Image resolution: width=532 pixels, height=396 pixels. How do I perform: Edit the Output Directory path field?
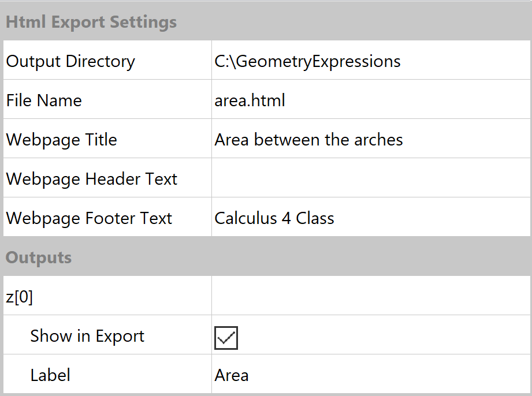(307, 62)
